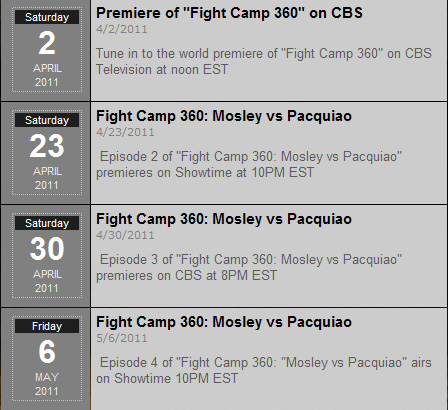Select the large number 30 in the date badge
The height and width of the screenshot is (410, 448).
pyautogui.click(x=47, y=249)
